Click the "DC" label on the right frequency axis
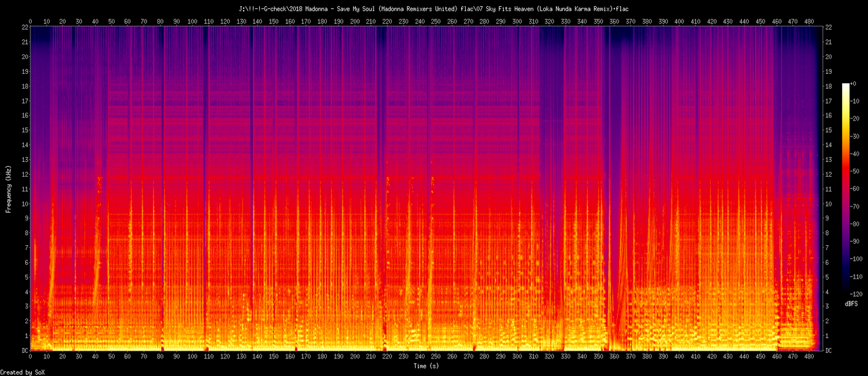 pos(830,350)
